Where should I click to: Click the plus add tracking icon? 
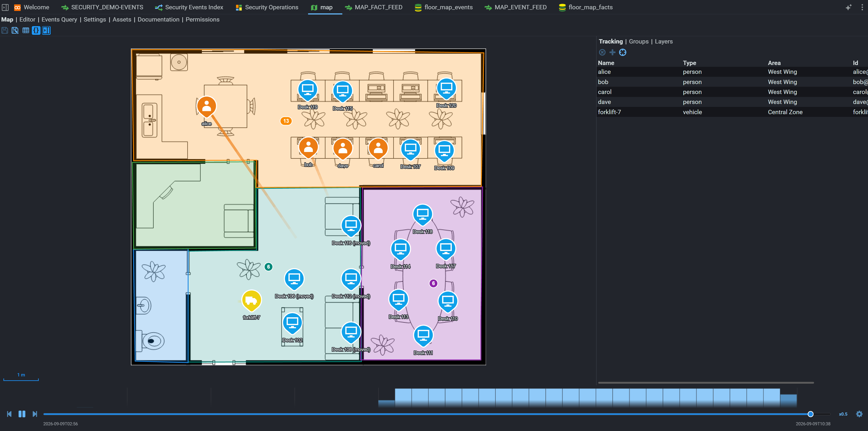pyautogui.click(x=612, y=52)
